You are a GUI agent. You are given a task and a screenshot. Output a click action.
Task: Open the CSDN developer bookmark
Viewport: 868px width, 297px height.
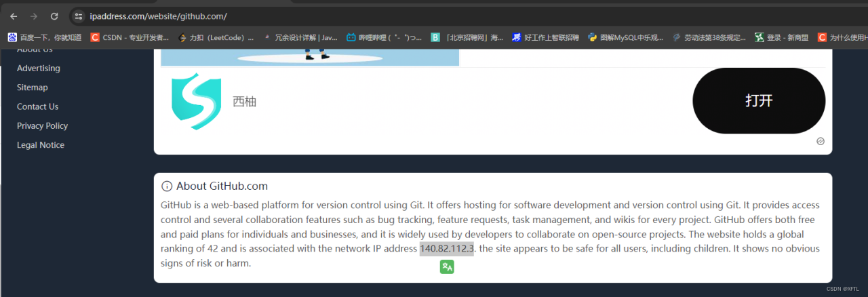(130, 38)
